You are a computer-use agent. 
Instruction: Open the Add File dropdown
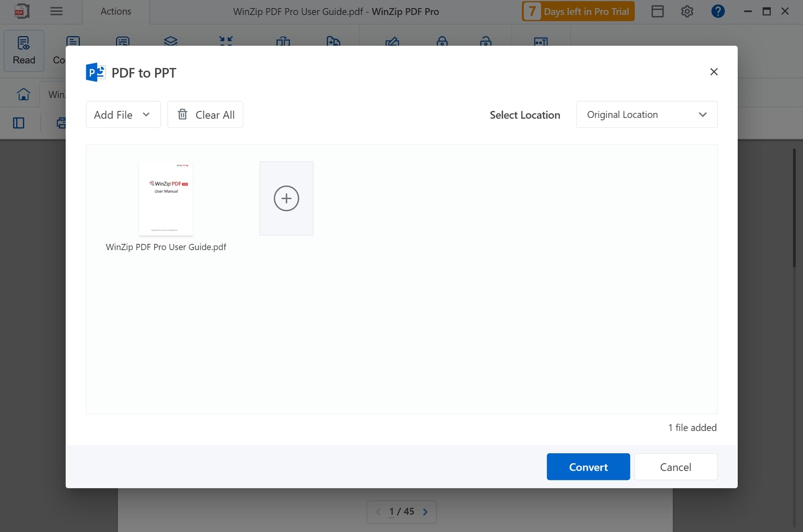(123, 114)
